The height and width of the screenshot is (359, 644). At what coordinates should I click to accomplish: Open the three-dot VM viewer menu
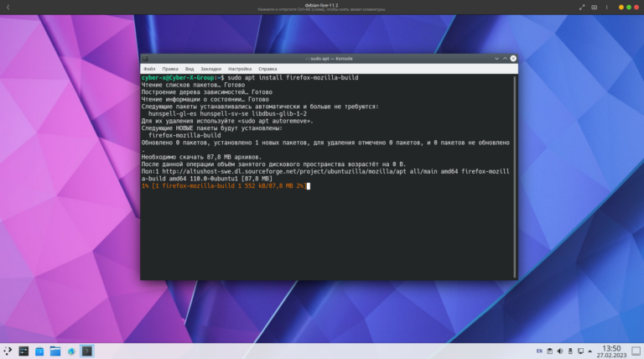pos(606,7)
